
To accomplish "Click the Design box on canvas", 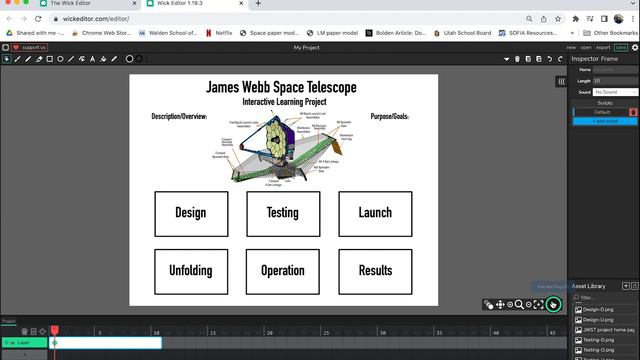I will (191, 214).
